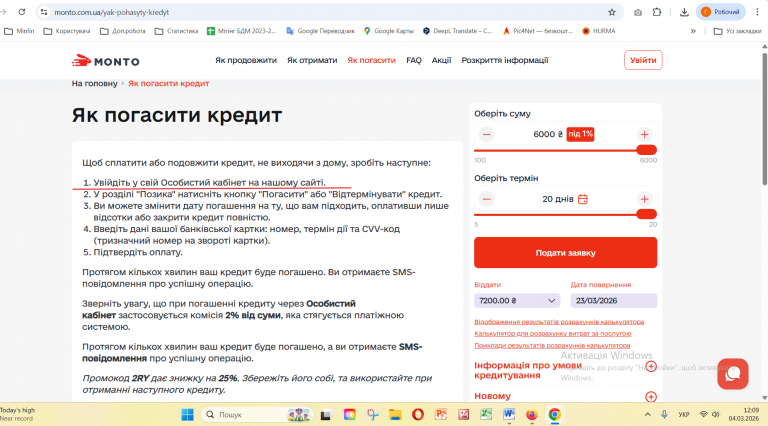Open the FAQ menu item
This screenshot has height=426, width=768.
click(x=414, y=60)
